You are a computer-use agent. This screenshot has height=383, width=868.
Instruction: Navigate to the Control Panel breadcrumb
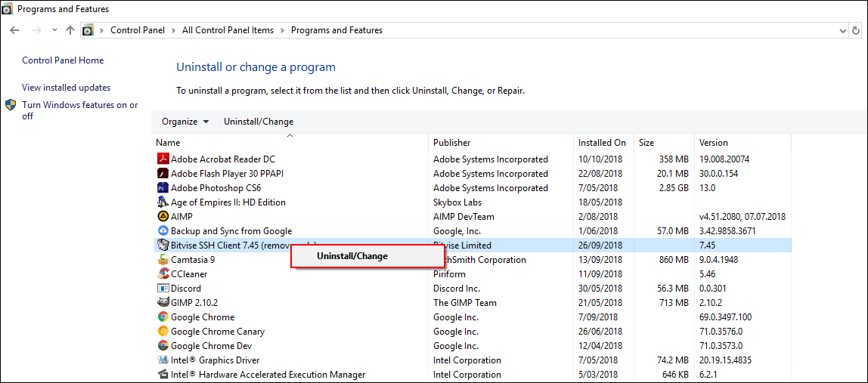(x=138, y=30)
